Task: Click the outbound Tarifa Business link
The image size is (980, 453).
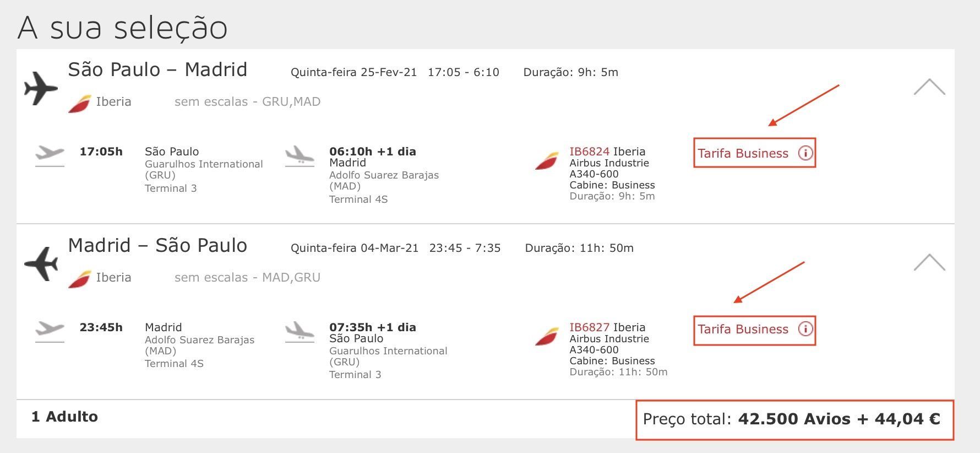Action: click(743, 153)
